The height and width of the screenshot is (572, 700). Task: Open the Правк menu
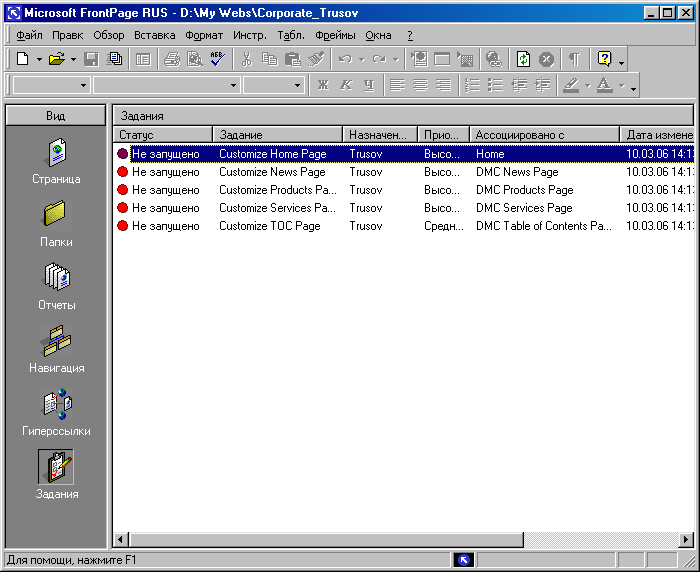click(67, 35)
